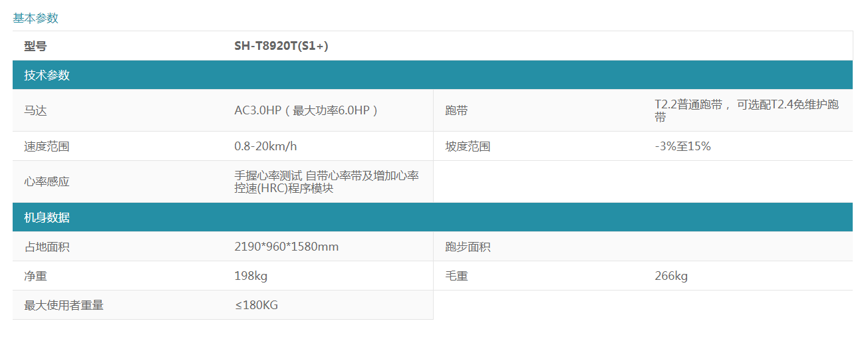Click the 占地面积 label
This screenshot has width=868, height=355.
point(47,247)
